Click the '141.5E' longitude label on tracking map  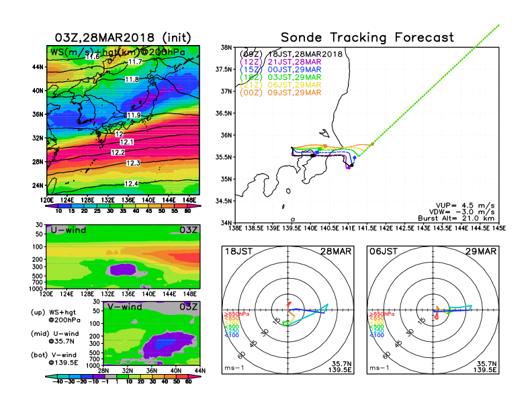click(x=367, y=228)
